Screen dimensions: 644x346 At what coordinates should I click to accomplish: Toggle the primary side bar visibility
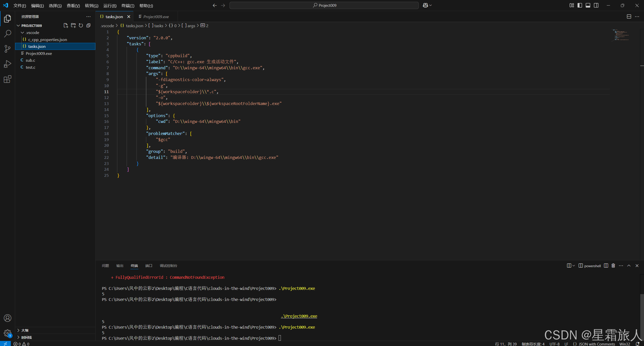point(580,5)
